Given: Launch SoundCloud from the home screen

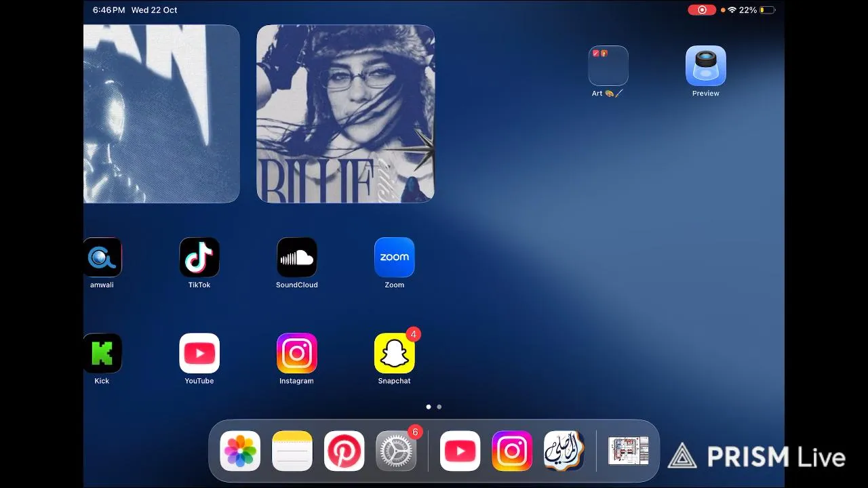Looking at the screenshot, I should coord(297,258).
